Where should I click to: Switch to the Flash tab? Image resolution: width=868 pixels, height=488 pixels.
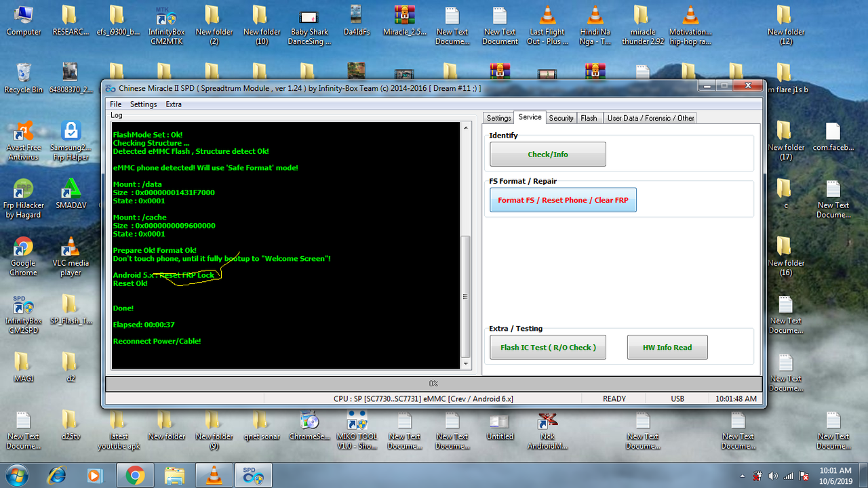[x=589, y=118]
